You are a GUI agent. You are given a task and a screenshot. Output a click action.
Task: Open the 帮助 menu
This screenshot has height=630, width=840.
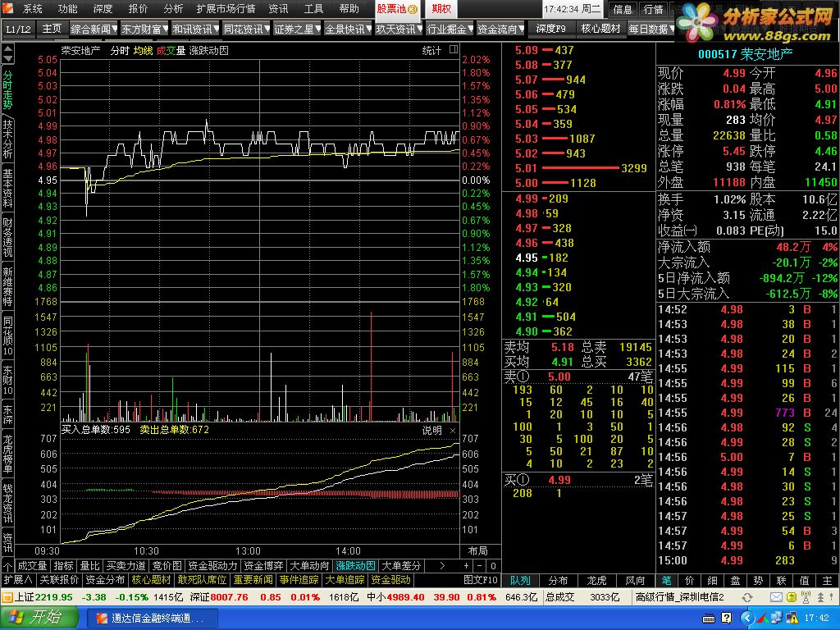pos(349,8)
